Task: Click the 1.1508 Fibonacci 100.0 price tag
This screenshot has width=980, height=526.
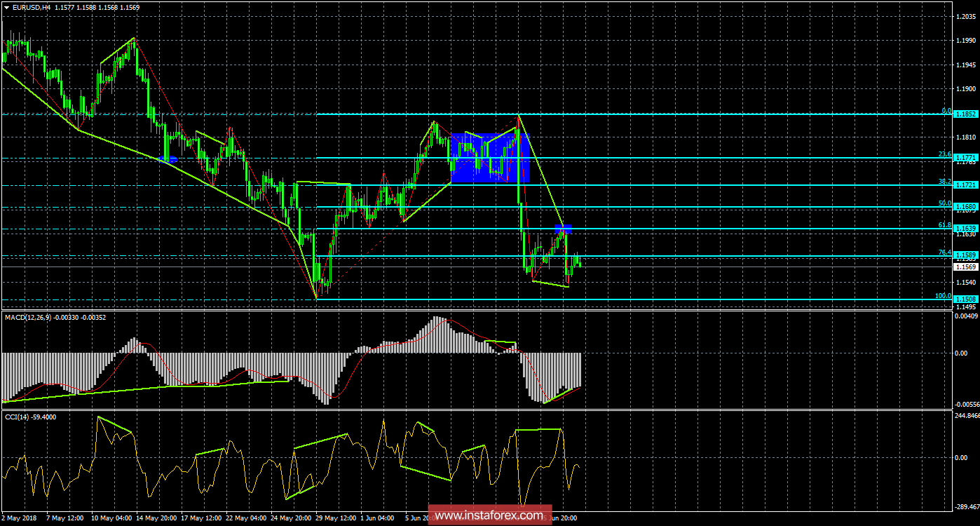Action: 965,299
